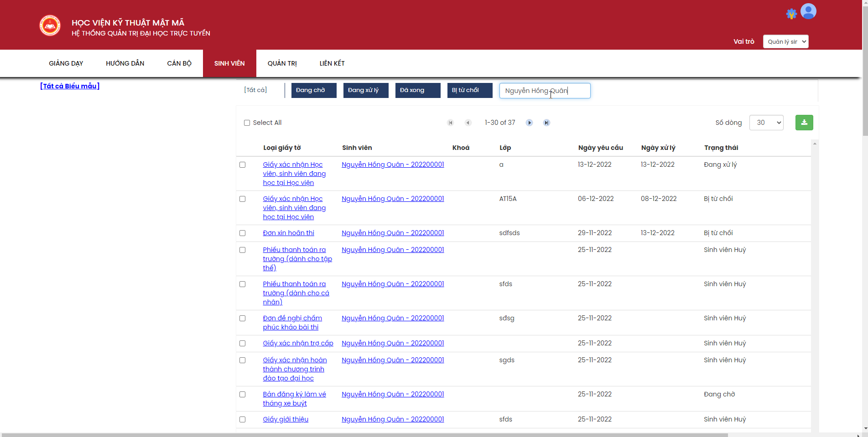Open the user profile avatar
Screen dimensions: 868x437
(808, 11)
